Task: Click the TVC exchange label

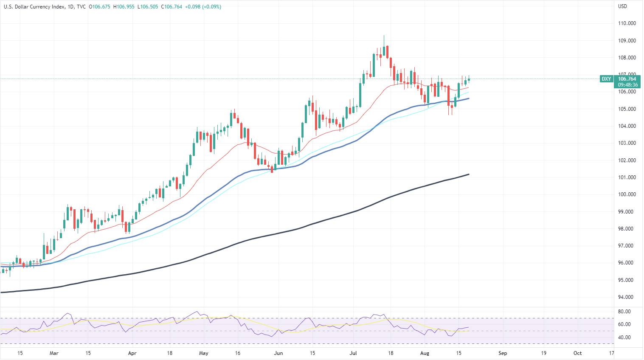Action: click(82, 7)
